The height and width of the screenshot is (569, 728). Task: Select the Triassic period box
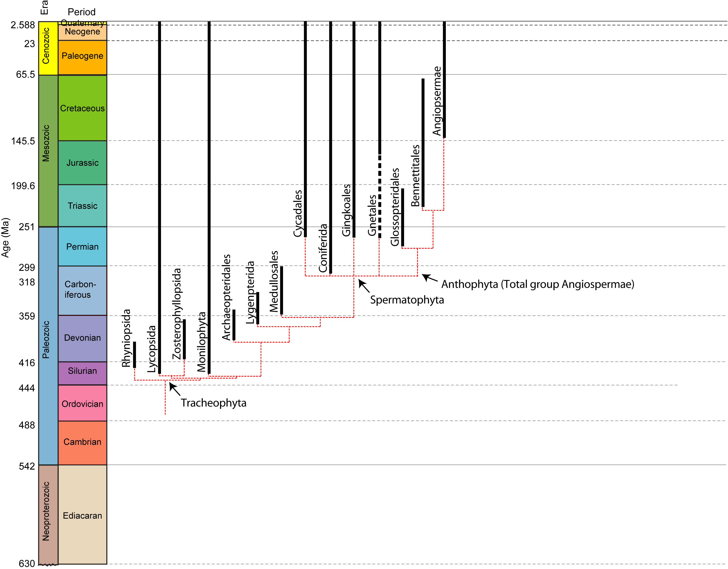click(82, 206)
